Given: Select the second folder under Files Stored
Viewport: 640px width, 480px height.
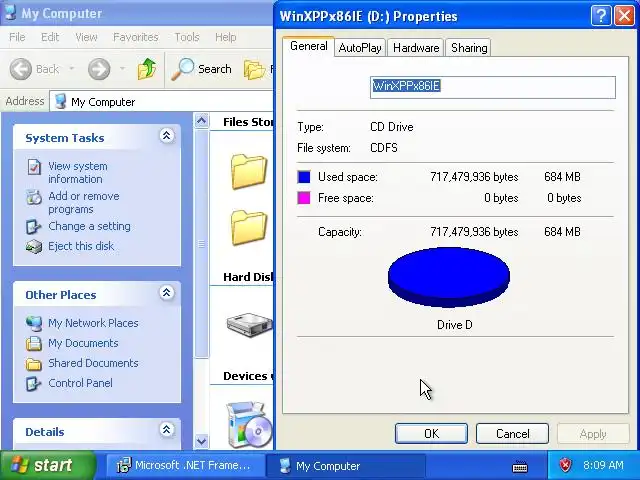Looking at the screenshot, I should 249,227.
